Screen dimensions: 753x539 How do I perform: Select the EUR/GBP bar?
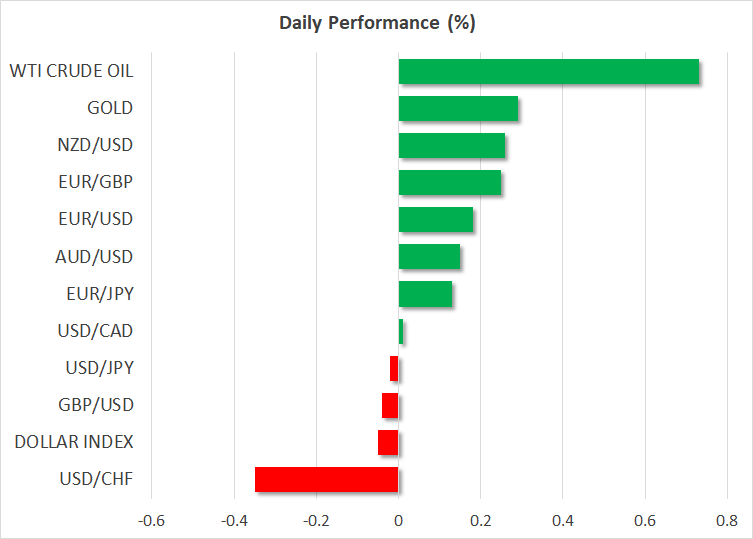point(450,183)
